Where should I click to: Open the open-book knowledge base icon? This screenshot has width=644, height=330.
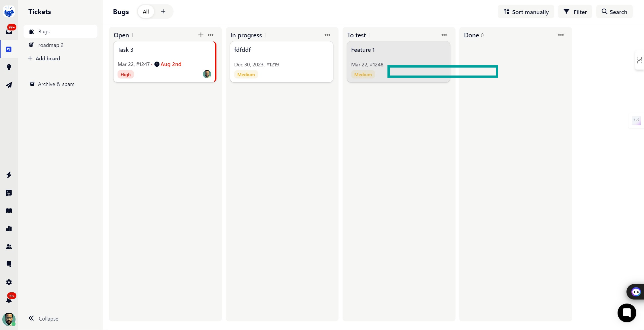9,211
